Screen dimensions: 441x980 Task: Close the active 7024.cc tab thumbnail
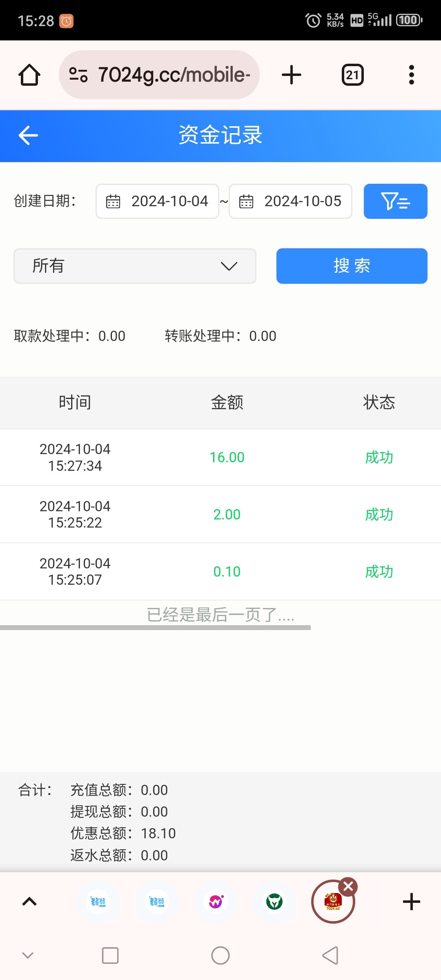coord(348,886)
